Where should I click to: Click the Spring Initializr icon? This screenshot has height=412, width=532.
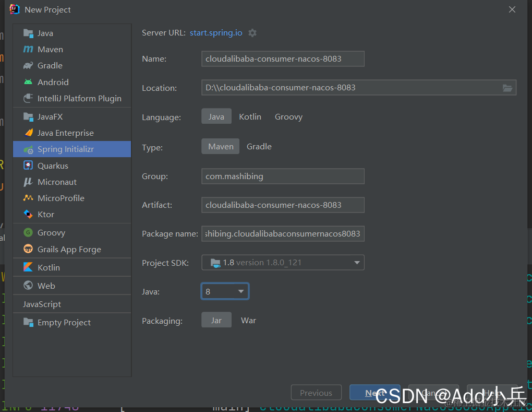[x=28, y=149]
